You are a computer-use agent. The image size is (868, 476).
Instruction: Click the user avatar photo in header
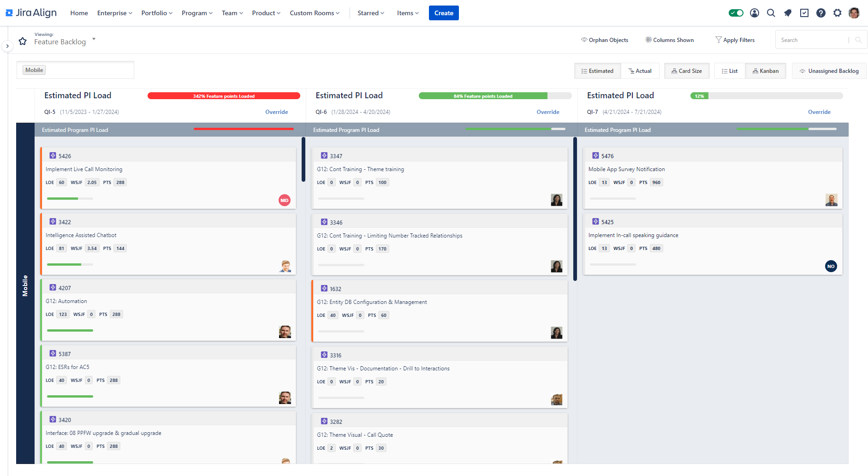(x=854, y=13)
